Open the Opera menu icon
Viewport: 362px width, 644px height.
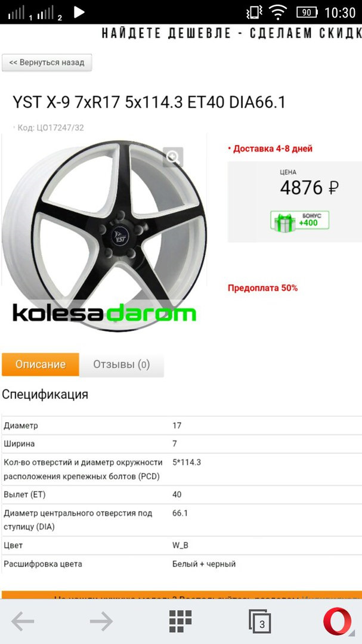(338, 621)
